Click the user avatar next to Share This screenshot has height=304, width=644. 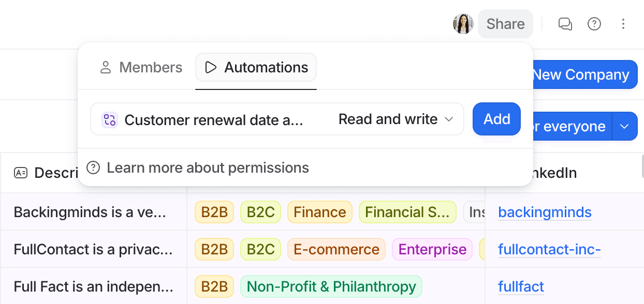(x=463, y=23)
